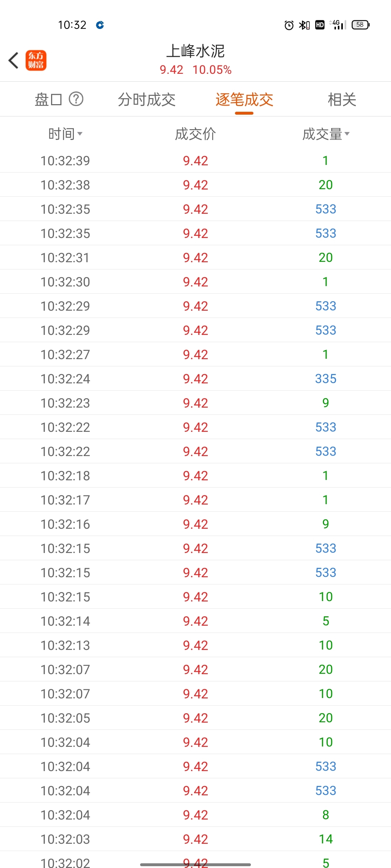Tap the 4G signal strength icon
This screenshot has height=868, width=391.
pos(338,25)
